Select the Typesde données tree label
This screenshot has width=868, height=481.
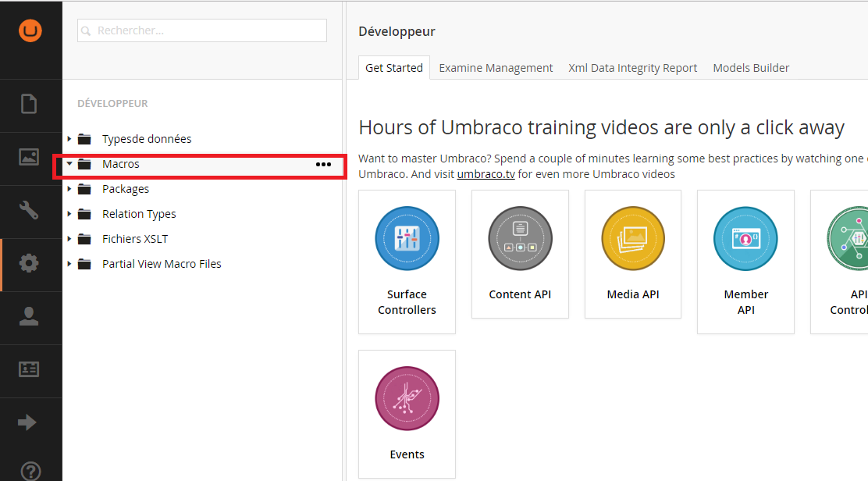147,139
